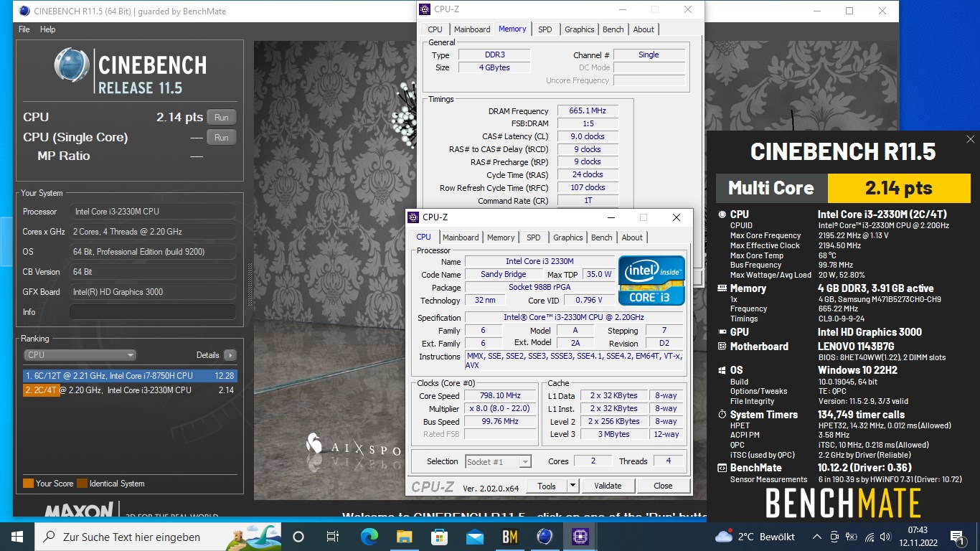
Task: Click the Tools button in CPU-Z
Action: pyautogui.click(x=547, y=486)
